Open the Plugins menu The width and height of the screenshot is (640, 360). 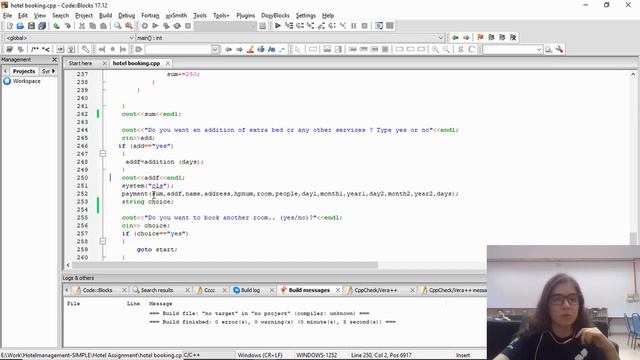click(x=245, y=16)
